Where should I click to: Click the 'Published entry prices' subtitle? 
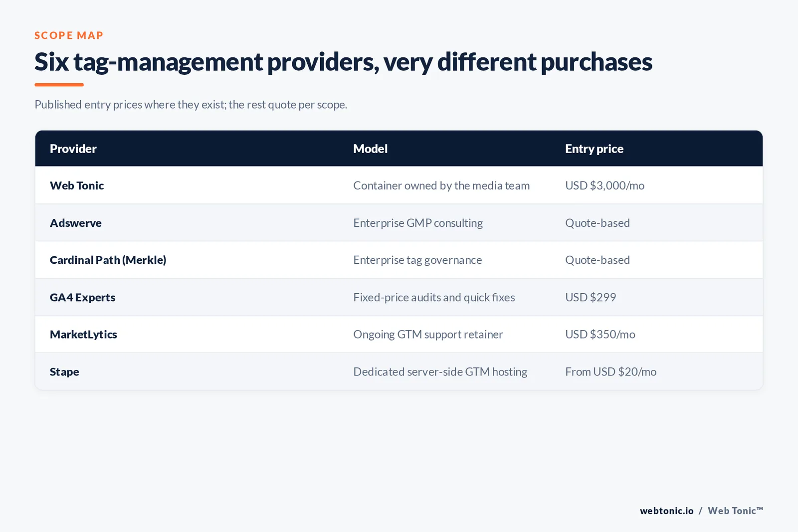pos(191,105)
